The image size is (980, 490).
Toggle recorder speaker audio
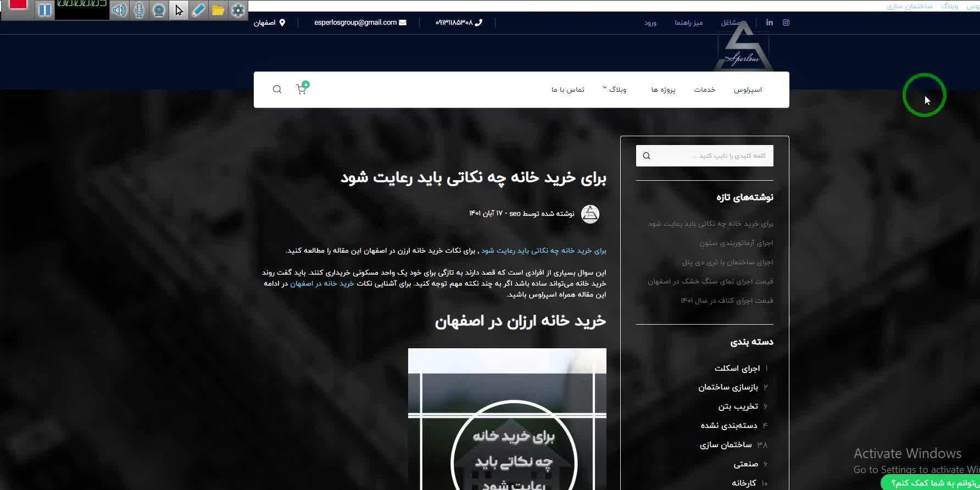tap(119, 10)
